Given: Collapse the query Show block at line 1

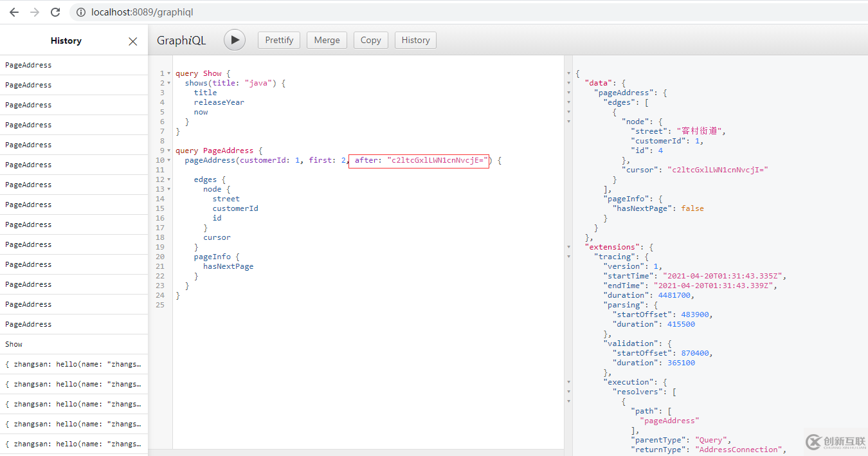Looking at the screenshot, I should tap(169, 73).
